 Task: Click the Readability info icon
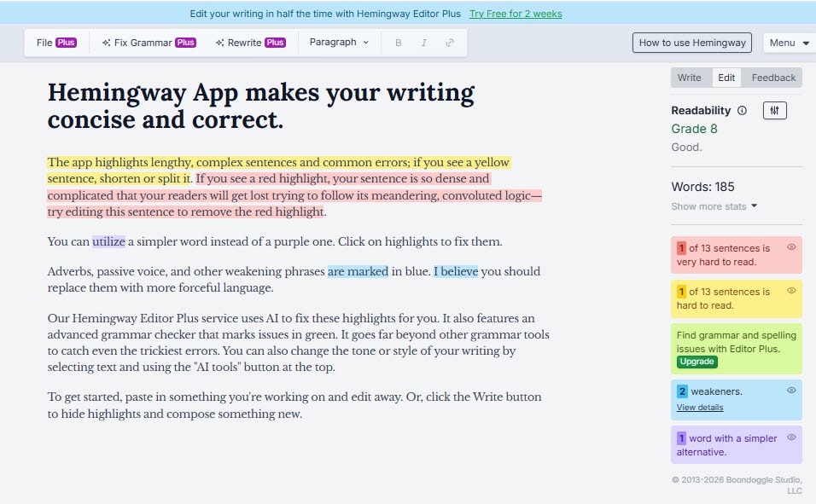[x=742, y=110]
